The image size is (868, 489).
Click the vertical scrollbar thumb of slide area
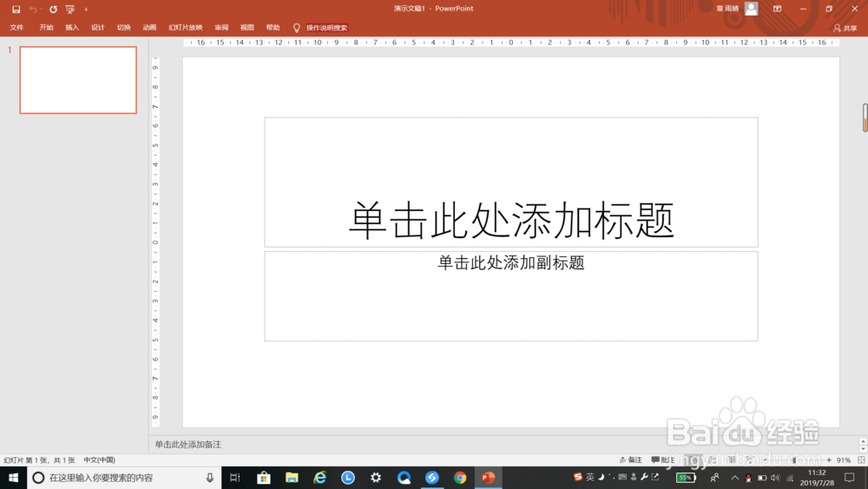(865, 117)
